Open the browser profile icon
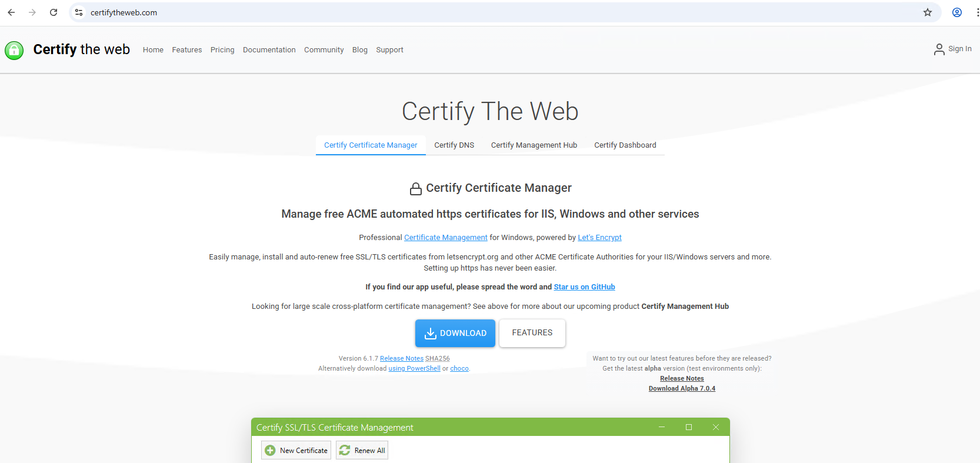Viewport: 980px width, 463px height. pyautogui.click(x=957, y=12)
